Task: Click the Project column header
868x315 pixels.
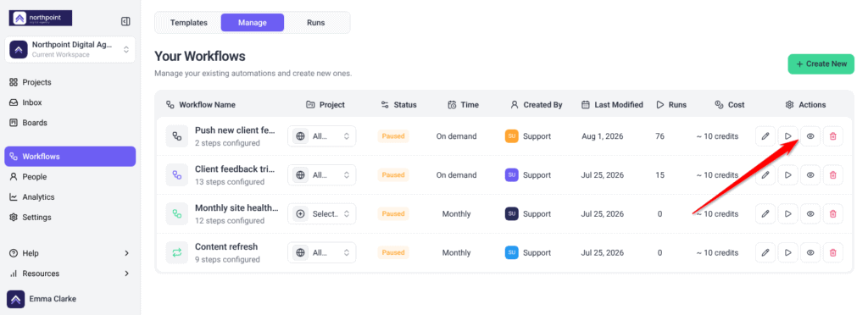Action: click(x=325, y=104)
